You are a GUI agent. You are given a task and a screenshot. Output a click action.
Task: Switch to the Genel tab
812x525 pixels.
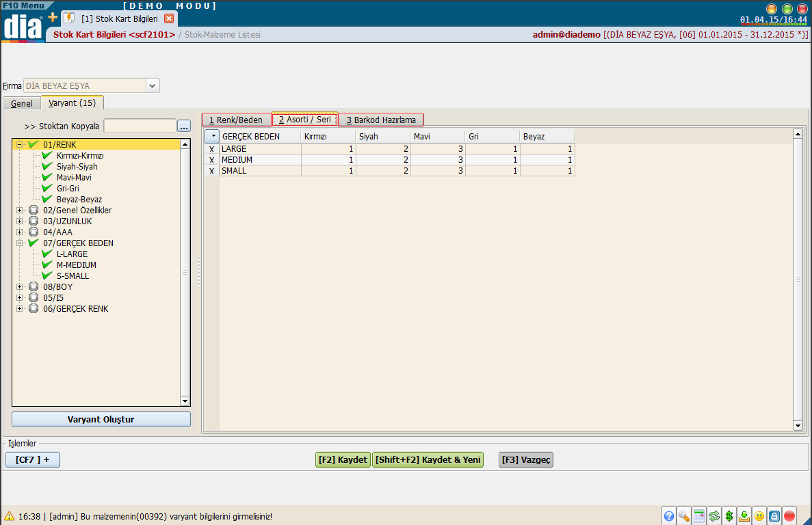tap(22, 103)
